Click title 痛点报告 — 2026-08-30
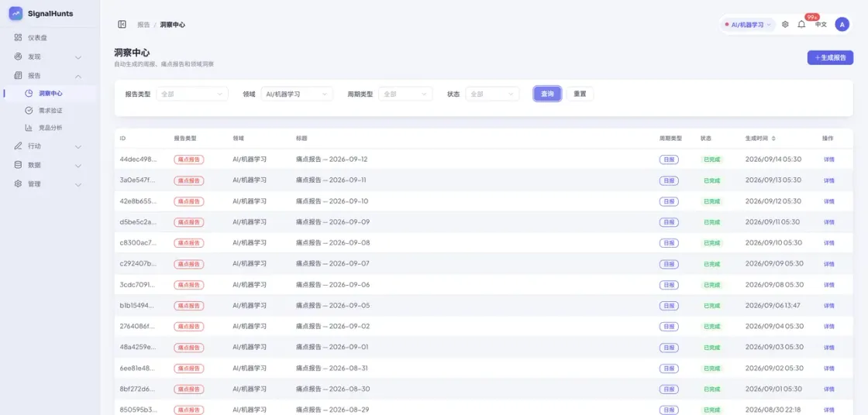This screenshot has height=415, width=868. pyautogui.click(x=332, y=389)
